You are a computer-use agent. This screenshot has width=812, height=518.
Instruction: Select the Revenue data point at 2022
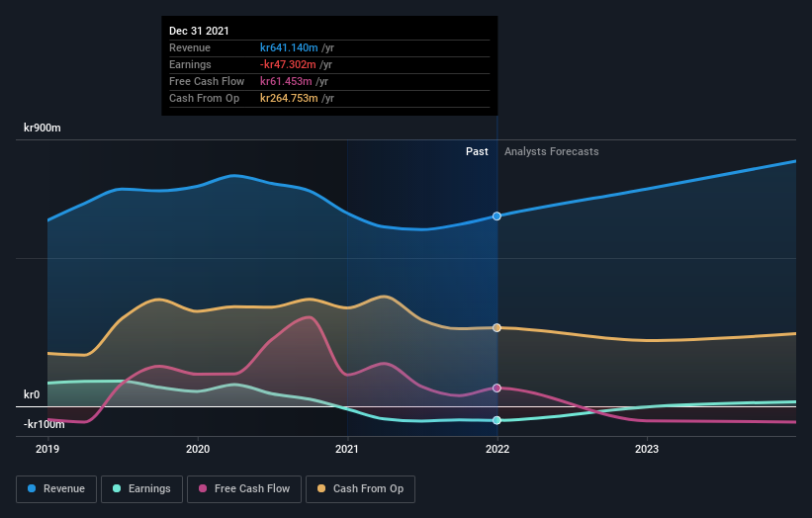click(x=496, y=216)
